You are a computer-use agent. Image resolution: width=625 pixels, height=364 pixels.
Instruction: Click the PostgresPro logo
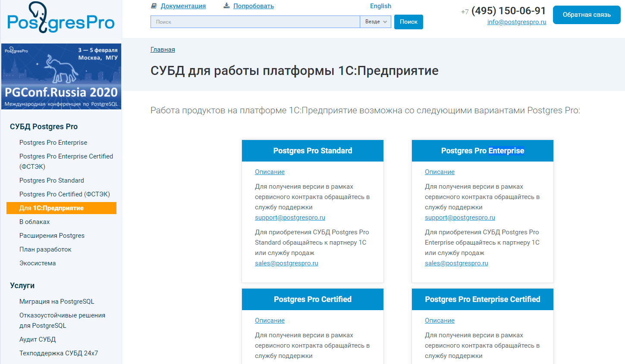(x=61, y=18)
